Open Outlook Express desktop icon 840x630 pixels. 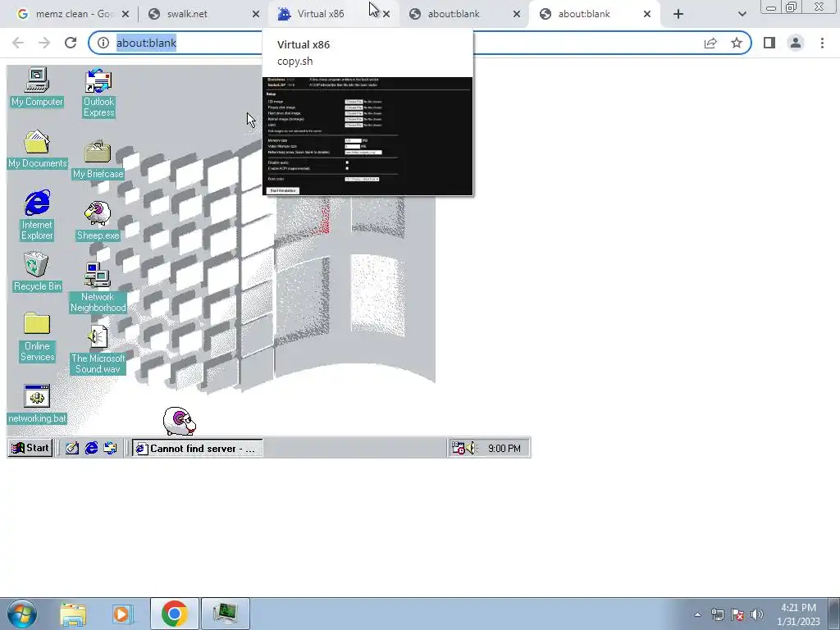[98, 92]
